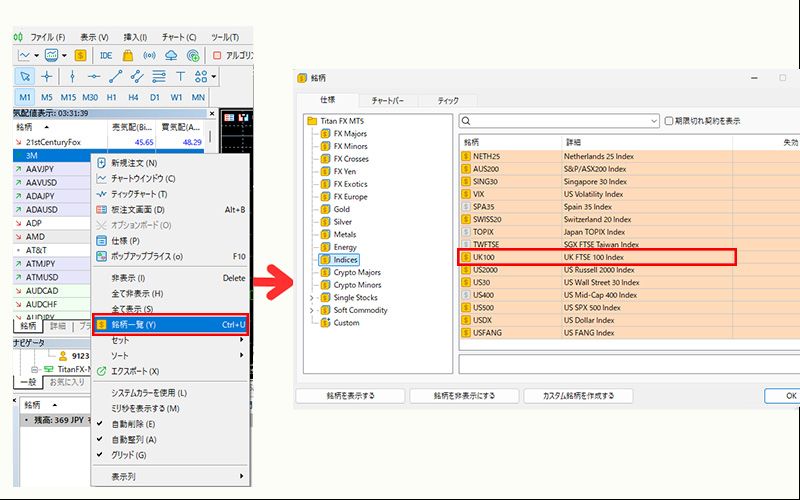Click the gold dollar symbols icon in toolbar
The image size is (800, 500).
pos(80,55)
